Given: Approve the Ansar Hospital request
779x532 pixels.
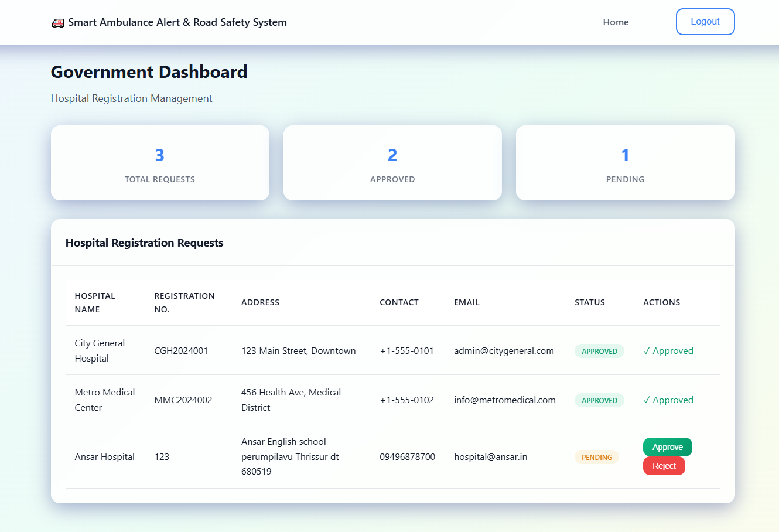Looking at the screenshot, I should pyautogui.click(x=667, y=447).
